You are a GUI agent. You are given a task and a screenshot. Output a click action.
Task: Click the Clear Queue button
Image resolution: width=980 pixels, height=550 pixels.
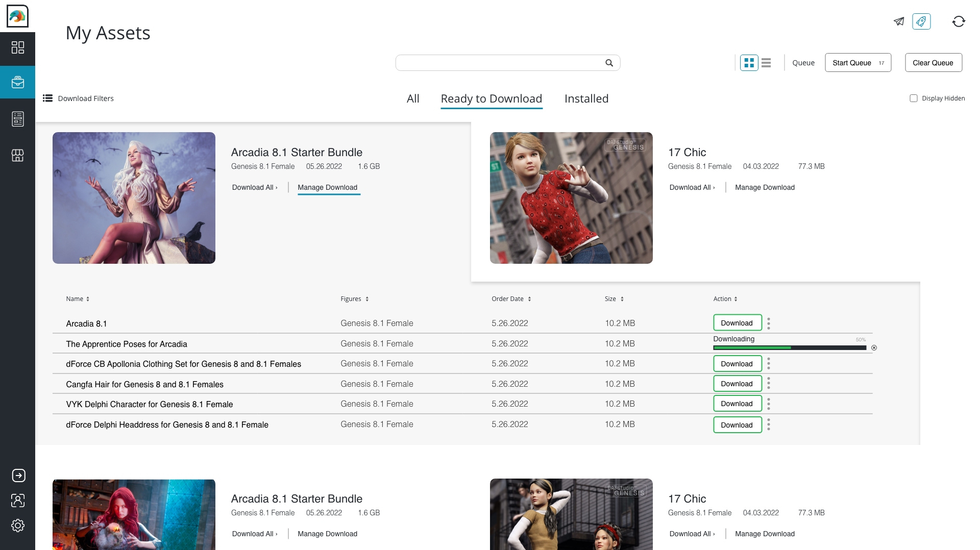933,63
